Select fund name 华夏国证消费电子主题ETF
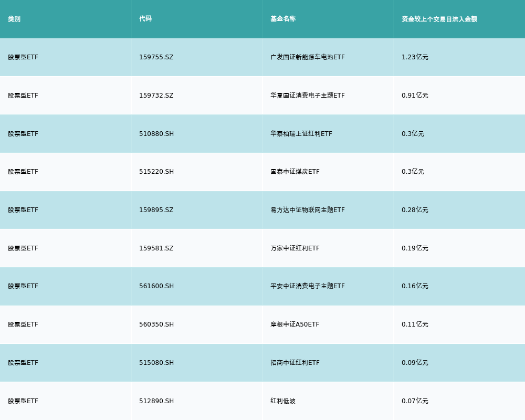Image resolution: width=525 pixels, height=420 pixels. point(307,96)
